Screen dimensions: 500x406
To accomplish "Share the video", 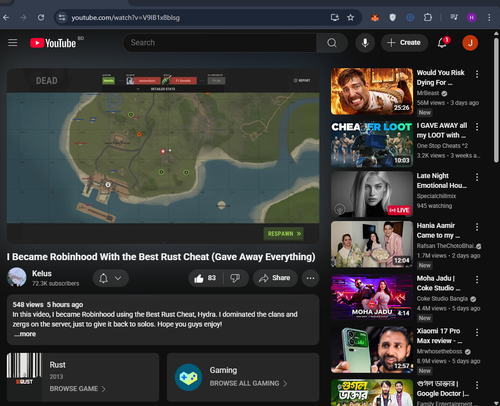I will (x=275, y=278).
